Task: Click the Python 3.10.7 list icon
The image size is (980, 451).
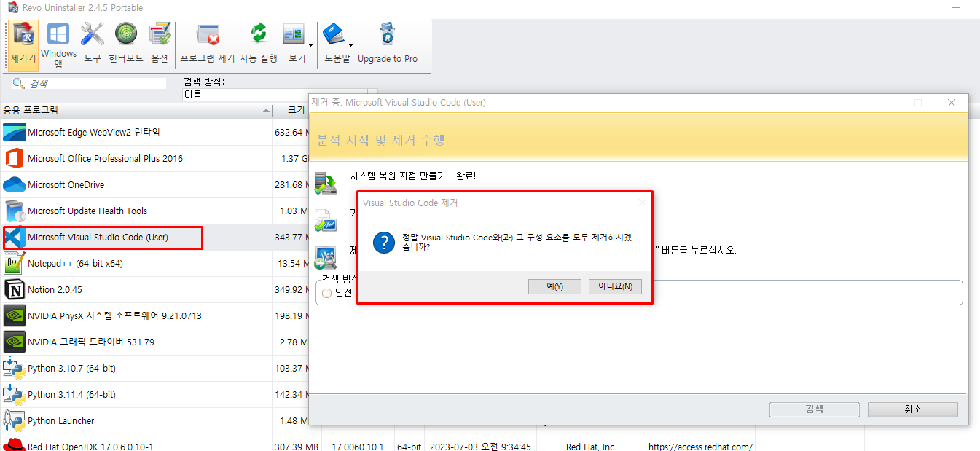Action: (14, 368)
